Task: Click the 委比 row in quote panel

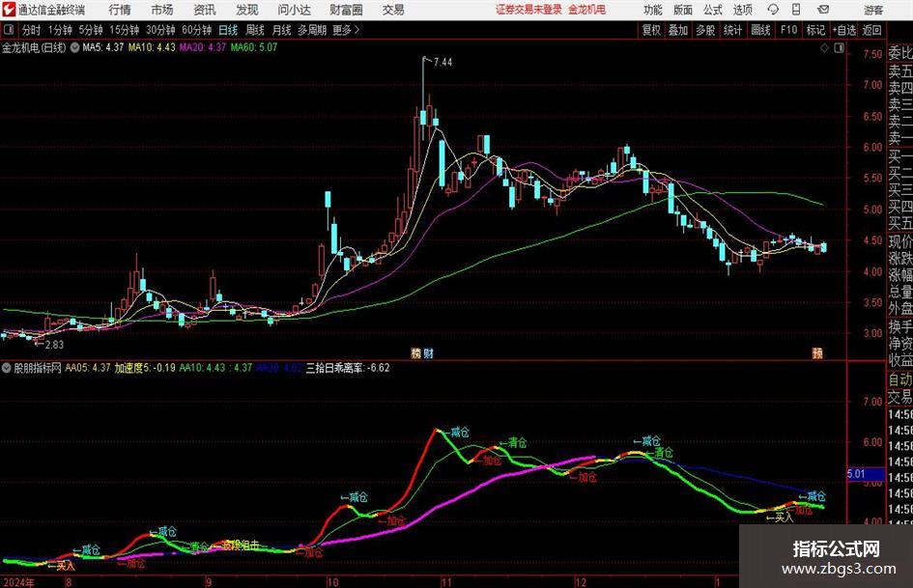Action: pos(900,53)
